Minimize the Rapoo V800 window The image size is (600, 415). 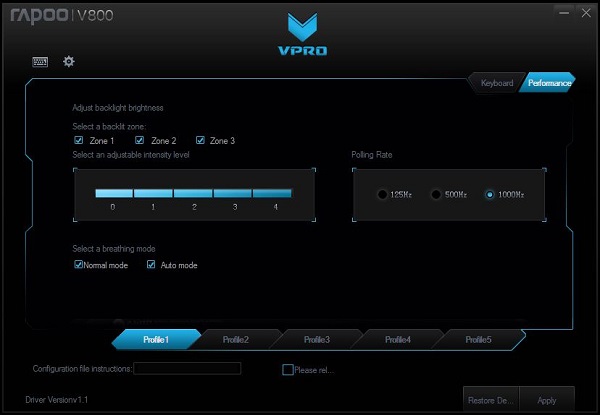564,13
